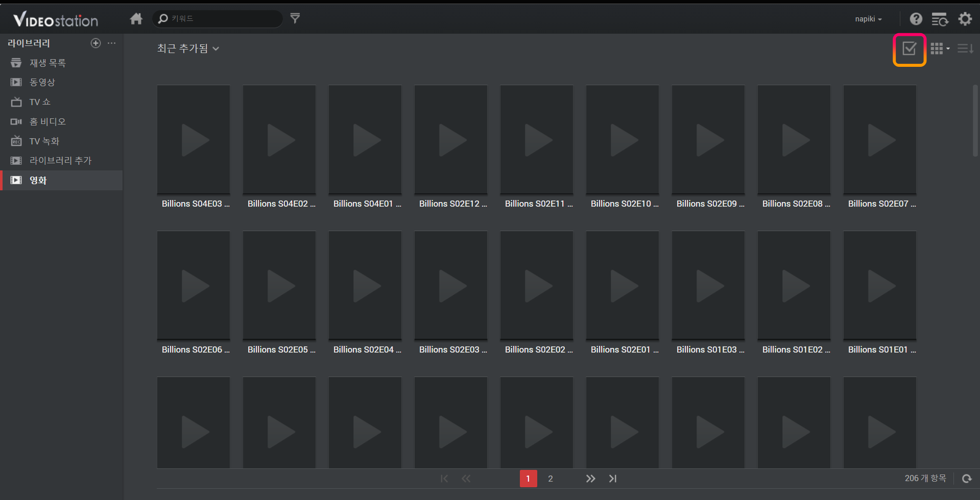This screenshot has height=500, width=980.
Task: Go to first page arrow
Action: pyautogui.click(x=444, y=479)
